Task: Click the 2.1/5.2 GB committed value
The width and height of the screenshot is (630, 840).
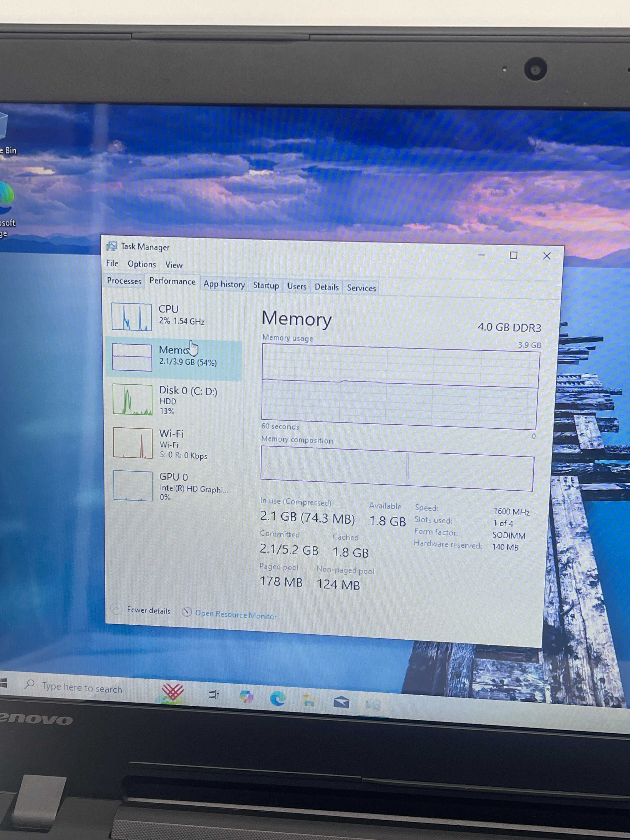Action: coord(289,550)
